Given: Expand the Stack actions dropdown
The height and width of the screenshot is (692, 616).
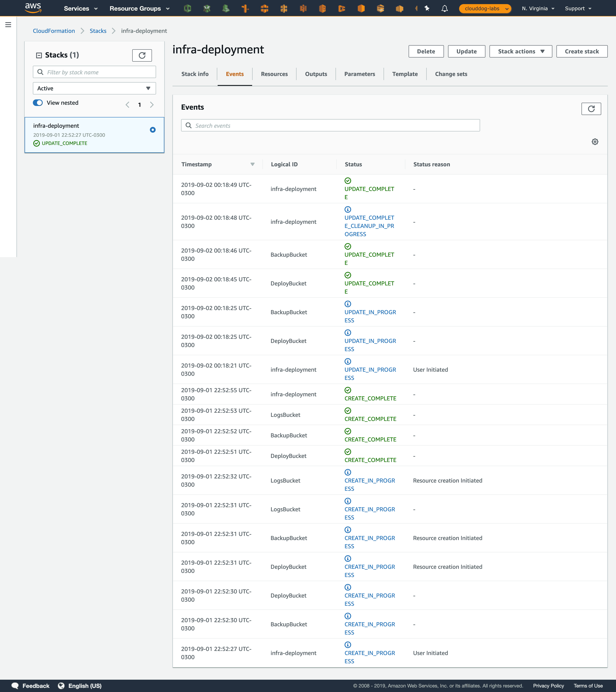Looking at the screenshot, I should tap(520, 52).
